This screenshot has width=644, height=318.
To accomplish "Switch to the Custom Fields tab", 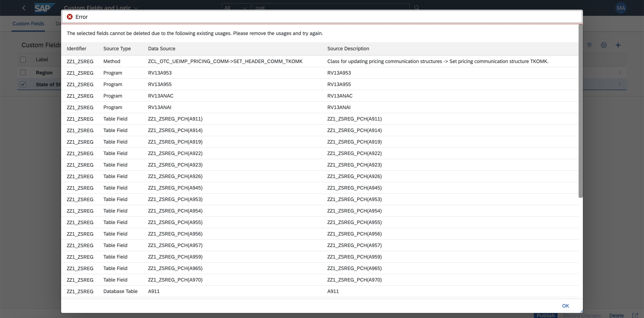I will [x=28, y=24].
